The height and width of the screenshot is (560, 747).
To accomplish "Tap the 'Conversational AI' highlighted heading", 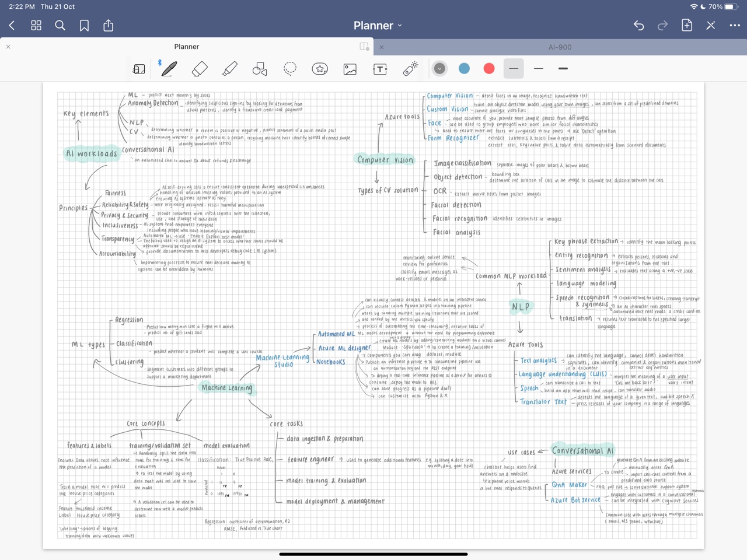I will click(x=582, y=451).
